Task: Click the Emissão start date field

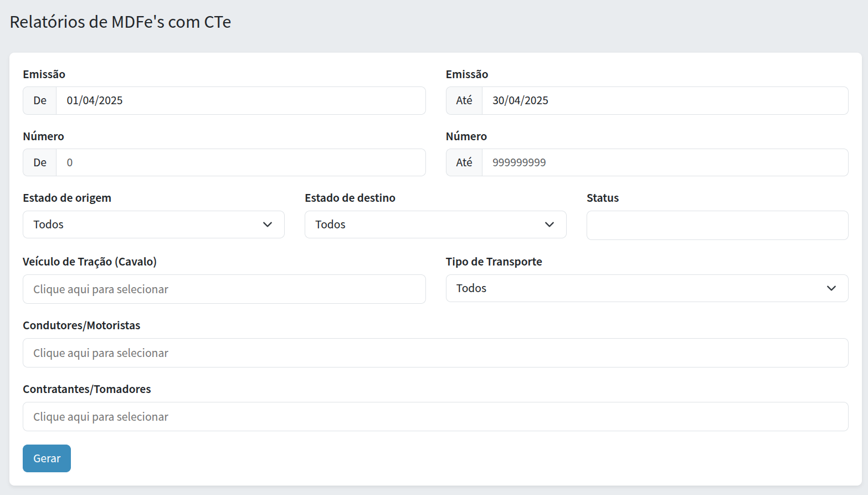Action: click(240, 100)
